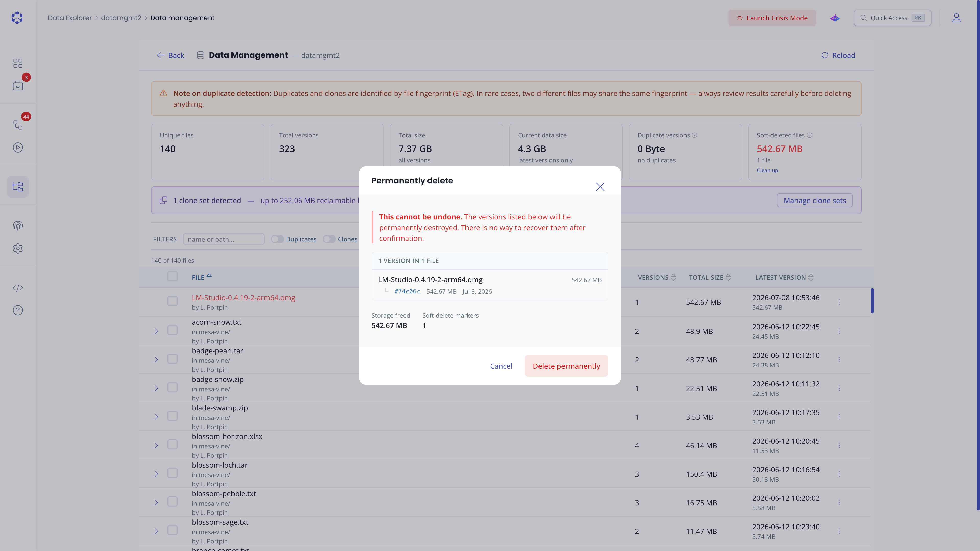980x551 pixels.
Task: Check the blade-swamp.zip row checkbox
Action: click(x=172, y=416)
